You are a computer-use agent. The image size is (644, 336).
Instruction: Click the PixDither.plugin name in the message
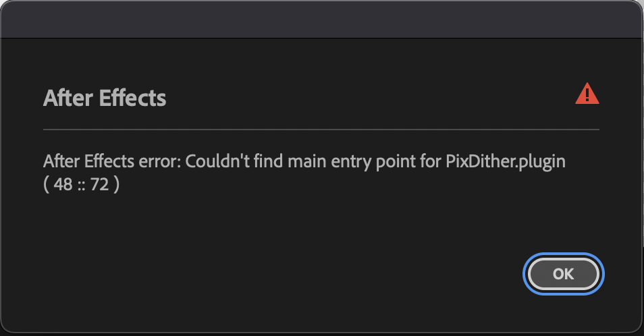pyautogui.click(x=506, y=162)
